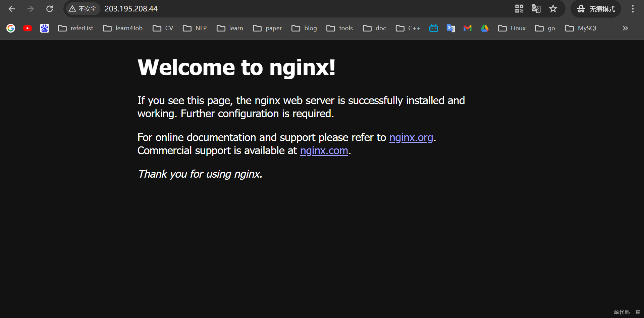The height and width of the screenshot is (318, 644).
Task: Open the Baidu paw bookmark
Action: coord(44,28)
